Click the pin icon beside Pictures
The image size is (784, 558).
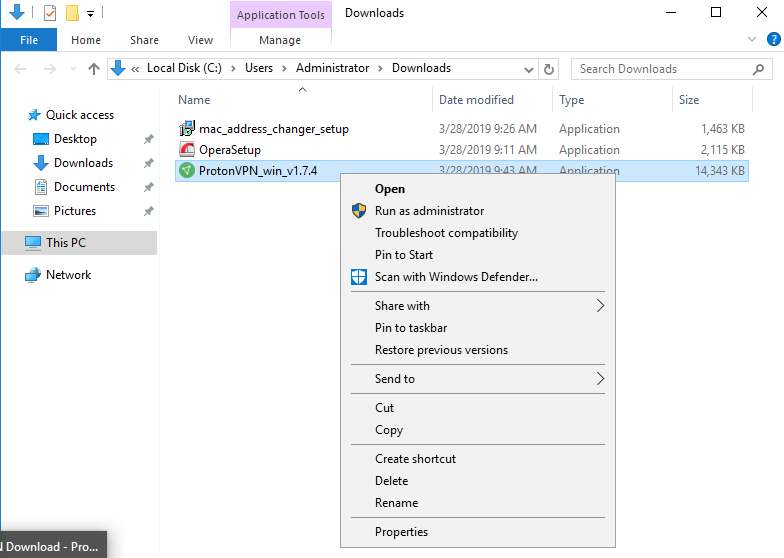pyautogui.click(x=148, y=211)
